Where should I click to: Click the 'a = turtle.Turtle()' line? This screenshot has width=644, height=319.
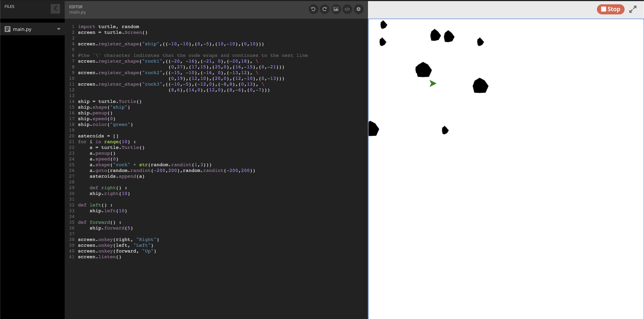pyautogui.click(x=117, y=147)
